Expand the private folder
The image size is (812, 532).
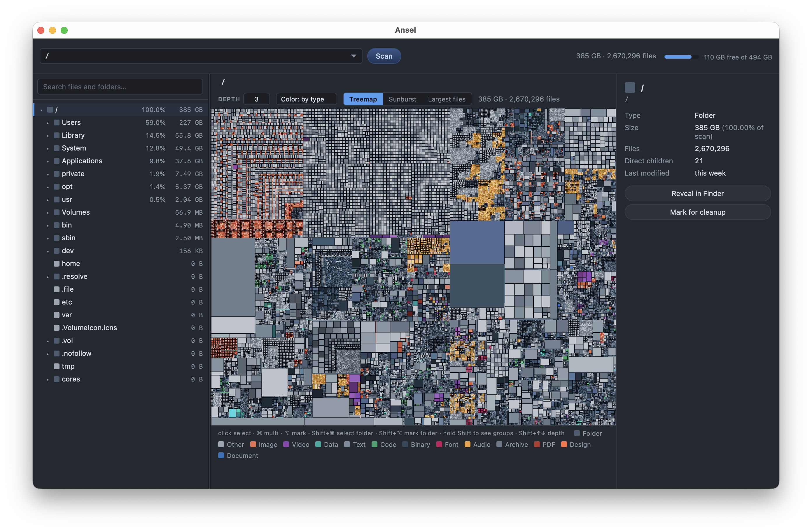pos(48,174)
